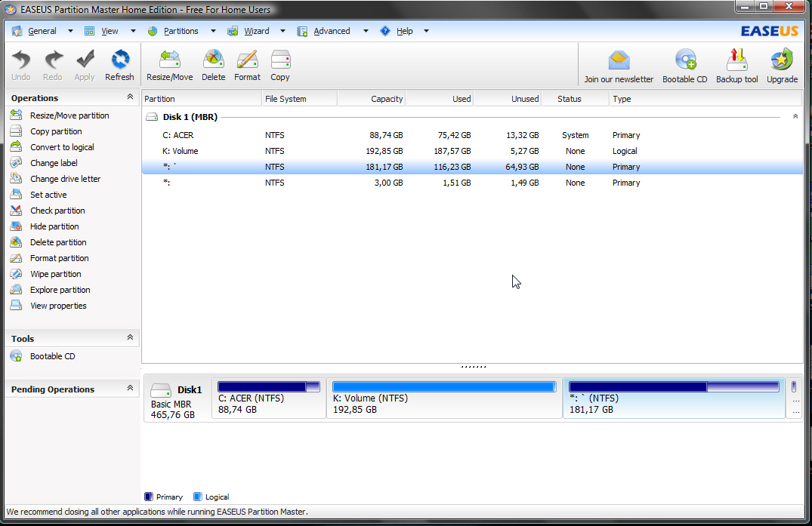812x526 pixels.
Task: Select K: Volume block in disk map
Action: click(444, 398)
